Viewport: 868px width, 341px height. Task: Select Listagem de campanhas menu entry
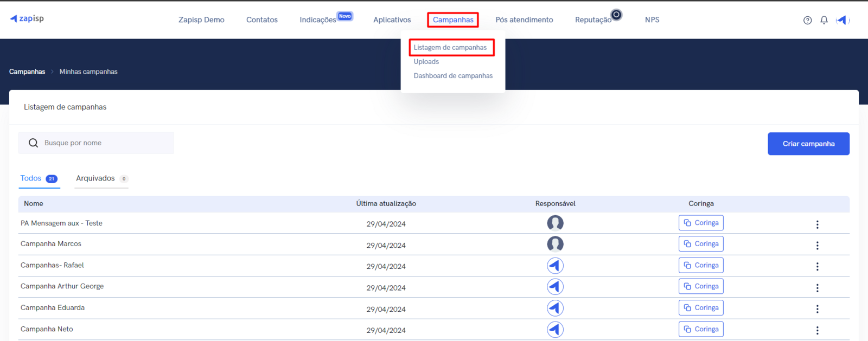tap(450, 48)
